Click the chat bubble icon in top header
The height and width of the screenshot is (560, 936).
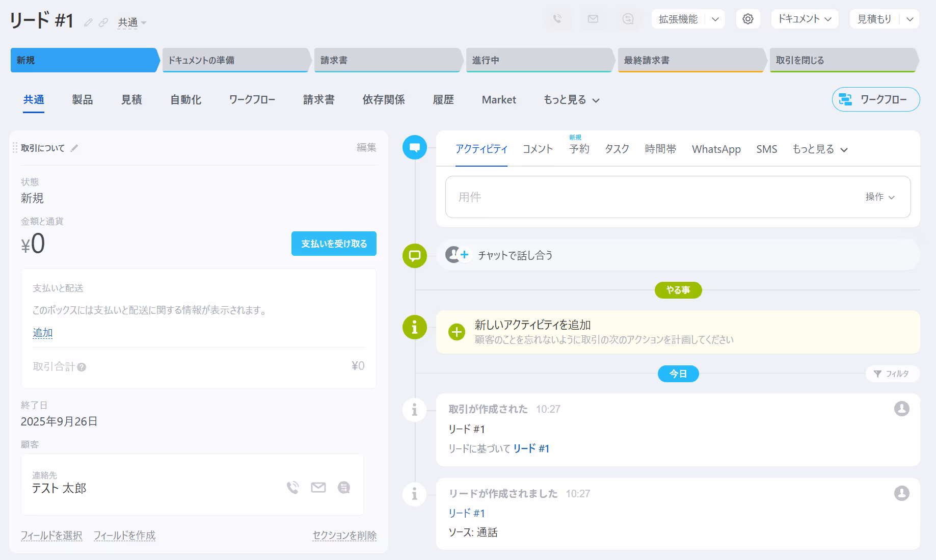[x=628, y=19]
